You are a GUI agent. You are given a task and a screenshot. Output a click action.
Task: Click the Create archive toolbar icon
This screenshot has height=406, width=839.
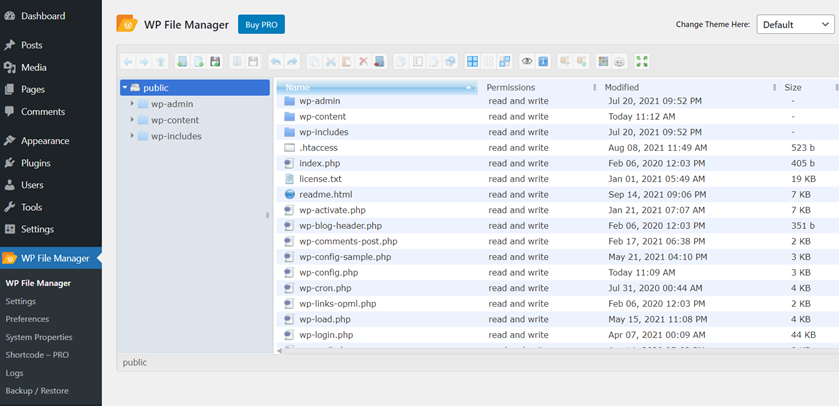581,62
